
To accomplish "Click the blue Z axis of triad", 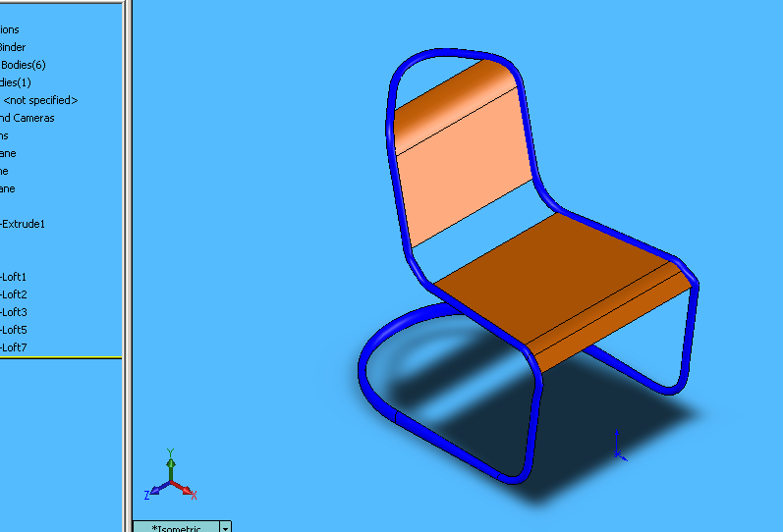I will [157, 490].
